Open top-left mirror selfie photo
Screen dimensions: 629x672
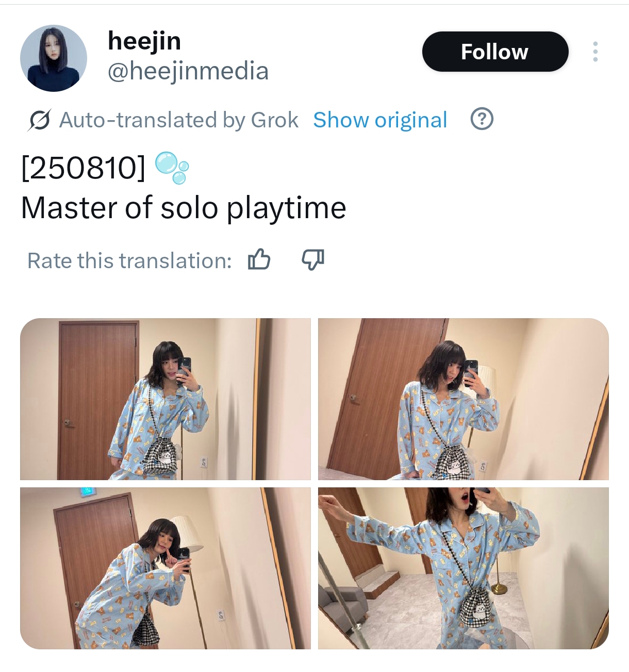point(165,399)
